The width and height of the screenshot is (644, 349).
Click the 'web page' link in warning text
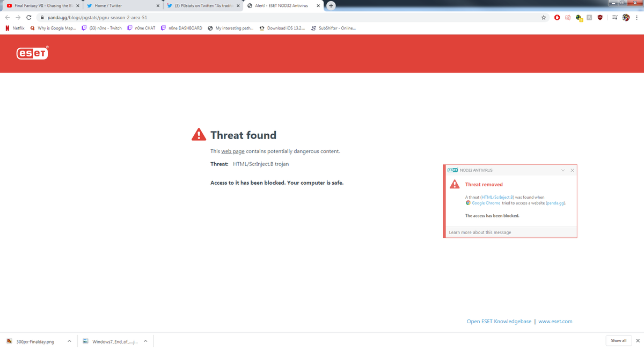(x=233, y=151)
